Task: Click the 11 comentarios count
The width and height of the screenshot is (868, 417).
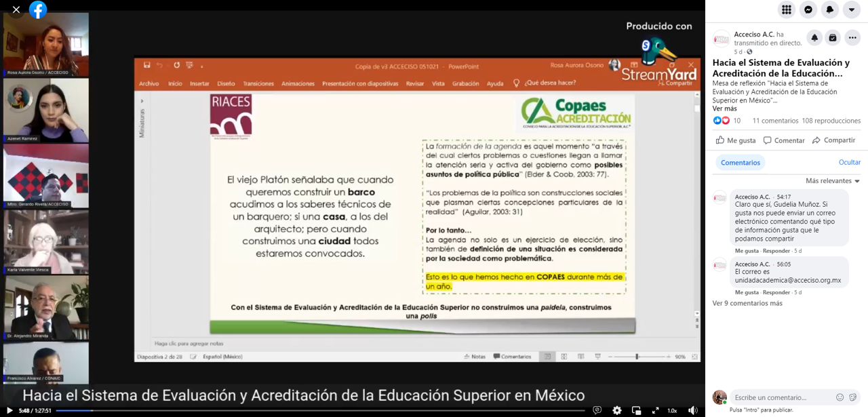Action: tap(775, 121)
